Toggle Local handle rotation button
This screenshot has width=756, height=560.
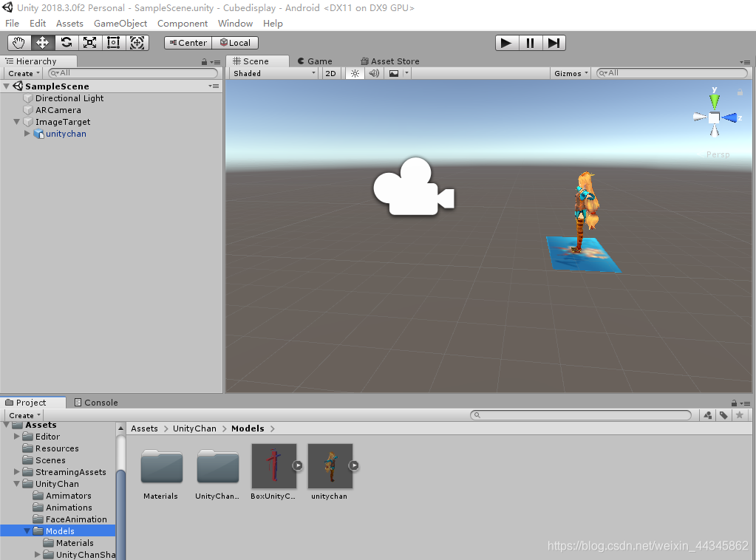pyautogui.click(x=235, y=43)
